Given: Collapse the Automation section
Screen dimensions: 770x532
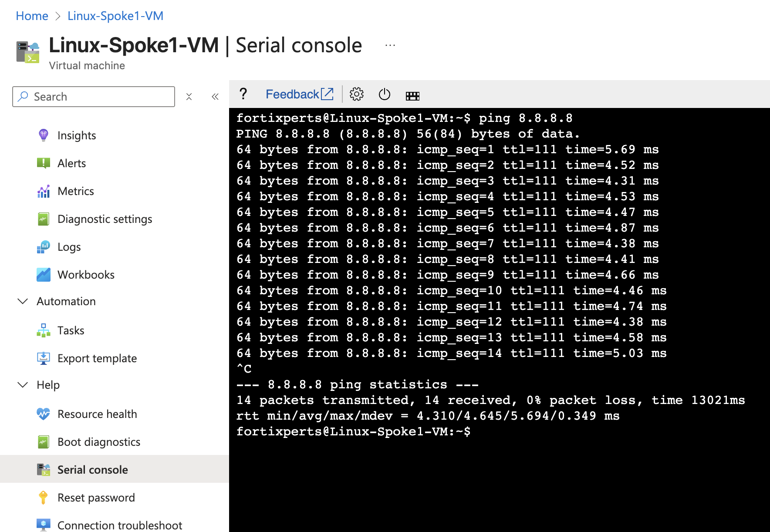Looking at the screenshot, I should click(23, 301).
